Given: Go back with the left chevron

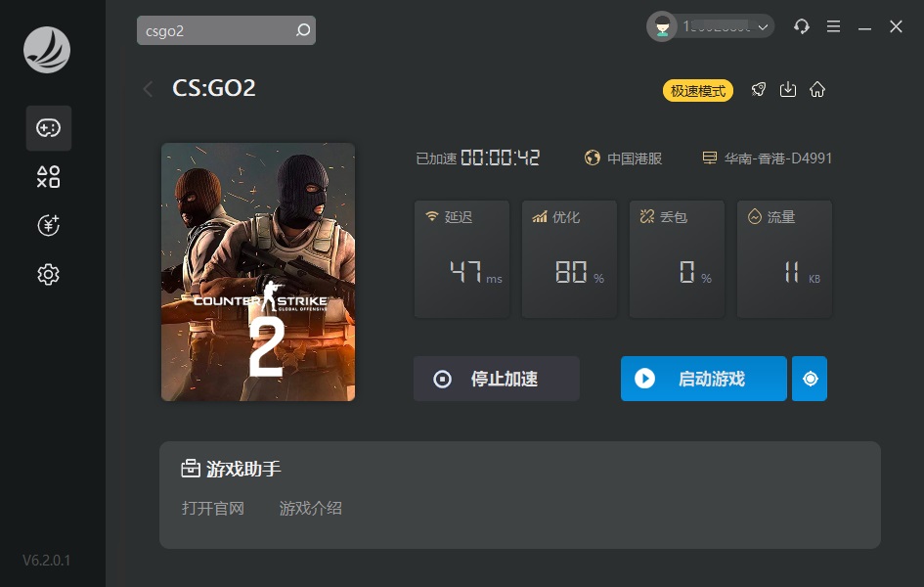Looking at the screenshot, I should tap(148, 89).
